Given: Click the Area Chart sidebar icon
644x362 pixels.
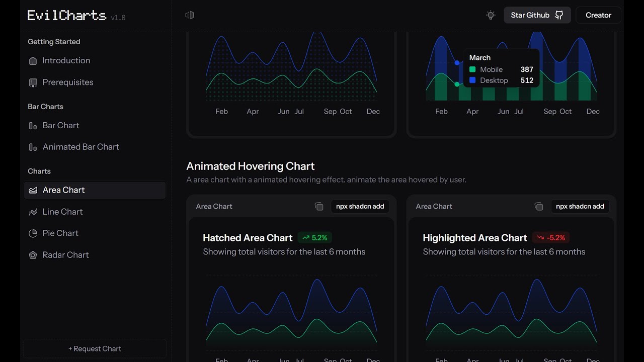Looking at the screenshot, I should point(33,191).
